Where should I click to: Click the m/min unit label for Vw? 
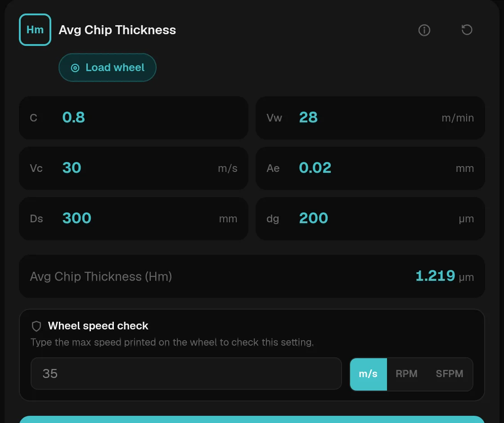click(x=458, y=118)
